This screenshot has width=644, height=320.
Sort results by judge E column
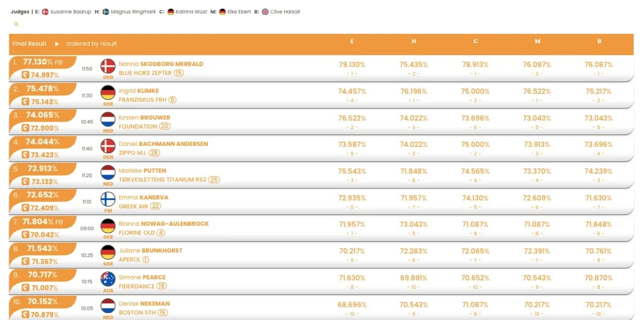352,41
